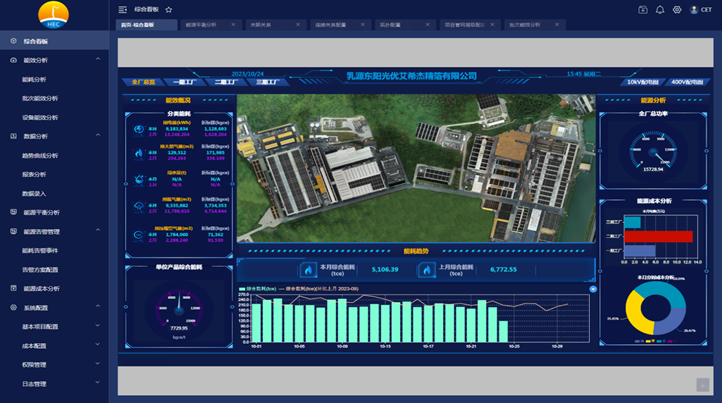The image size is (722, 403).
Task: Expand the 成本配置 submenu
Action: 98,344
